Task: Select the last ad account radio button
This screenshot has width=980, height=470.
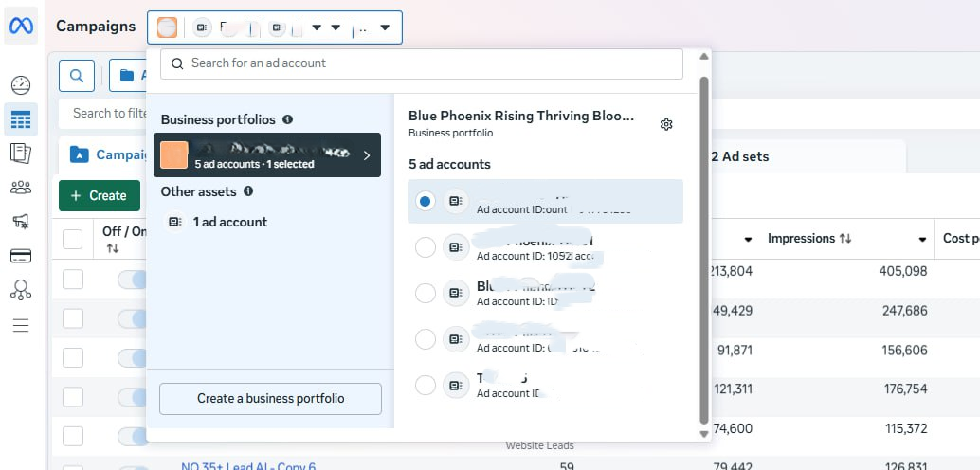Action: [x=426, y=385]
